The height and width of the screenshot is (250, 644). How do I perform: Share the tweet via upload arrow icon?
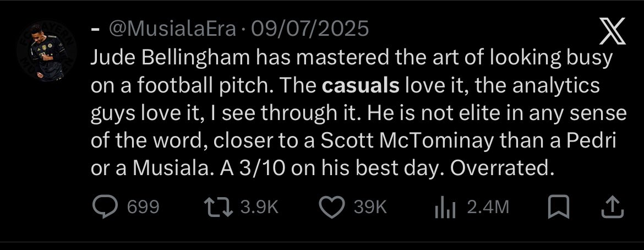[x=613, y=207]
